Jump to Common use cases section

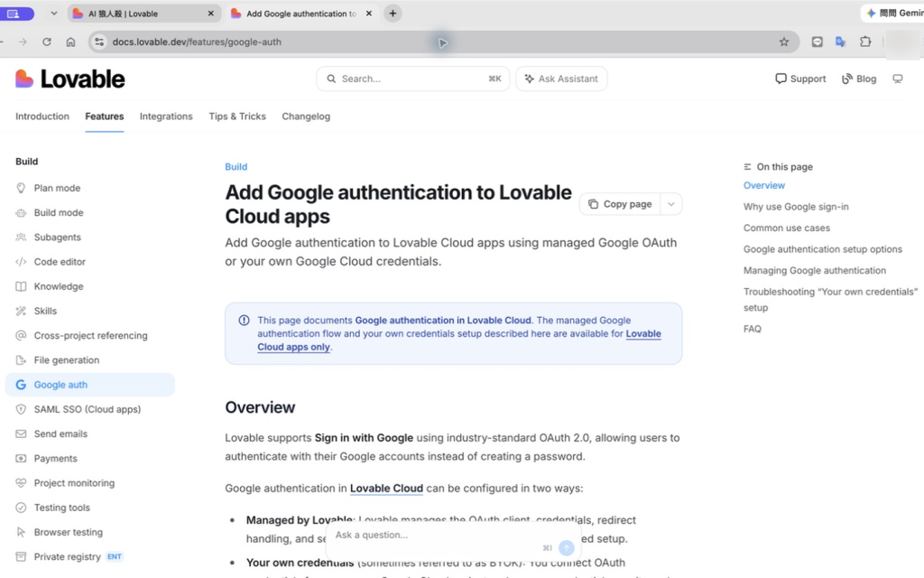(786, 228)
